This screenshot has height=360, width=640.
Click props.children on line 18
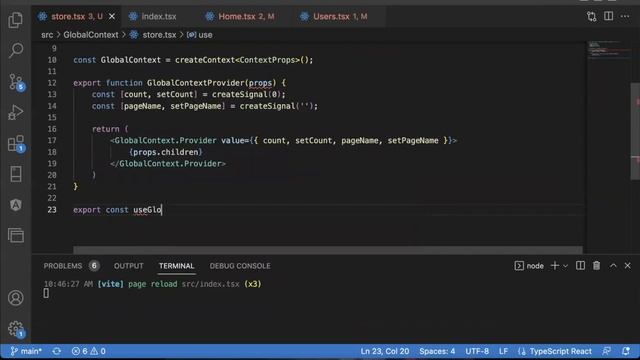click(166, 152)
